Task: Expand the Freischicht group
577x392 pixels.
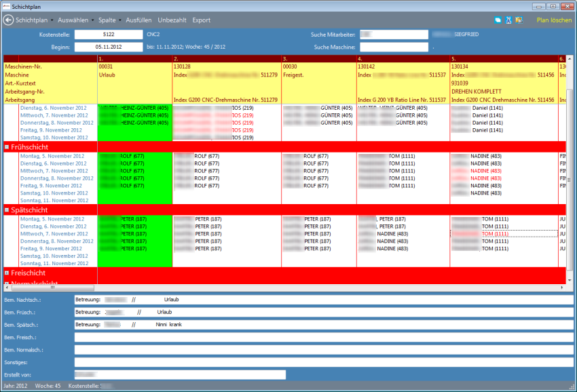Action: point(7,273)
